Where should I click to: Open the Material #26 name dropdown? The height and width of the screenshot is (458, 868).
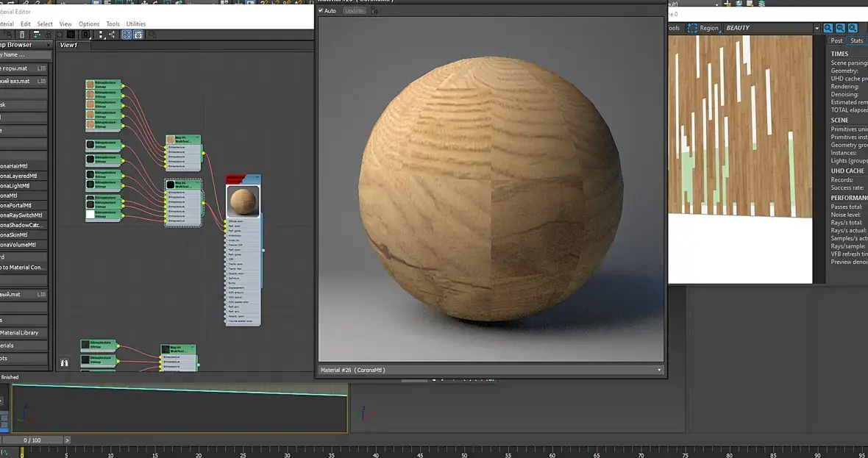pos(659,370)
